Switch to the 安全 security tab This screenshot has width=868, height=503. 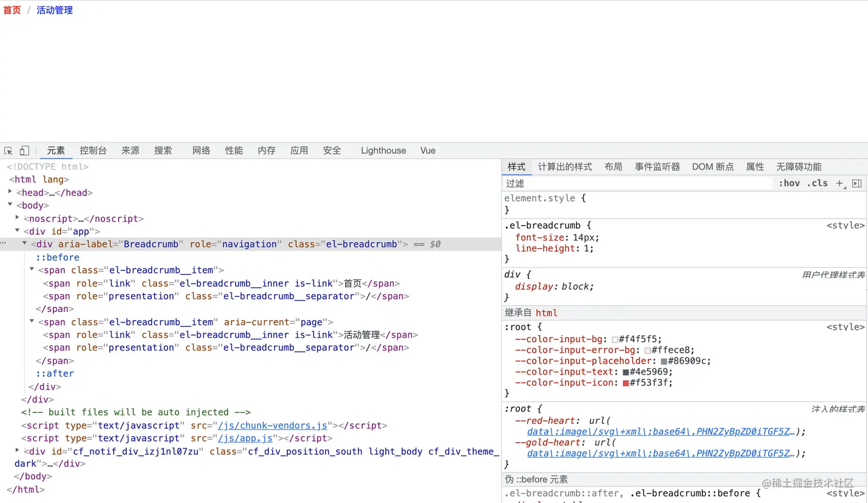(332, 151)
